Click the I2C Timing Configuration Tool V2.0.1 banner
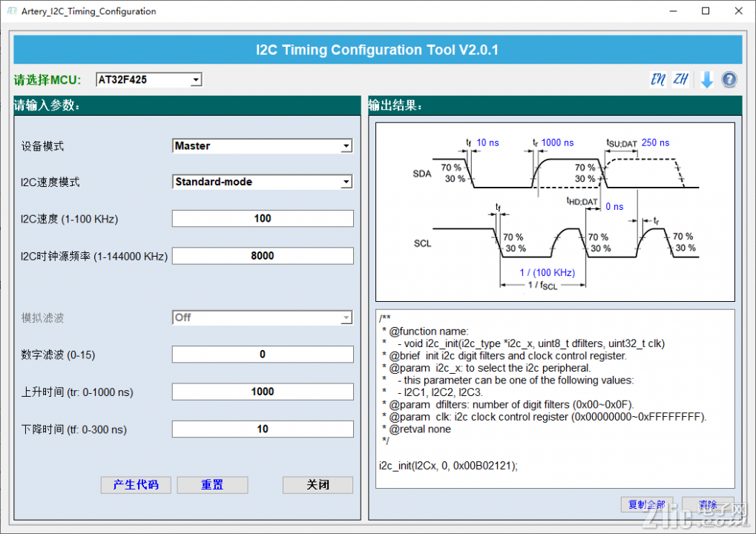This screenshot has width=756, height=534. [378, 50]
